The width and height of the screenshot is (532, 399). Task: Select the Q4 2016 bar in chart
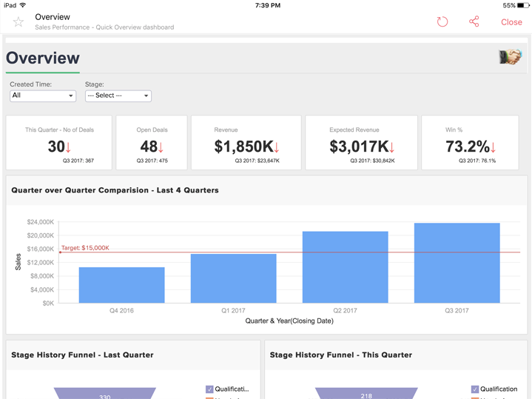coord(121,285)
